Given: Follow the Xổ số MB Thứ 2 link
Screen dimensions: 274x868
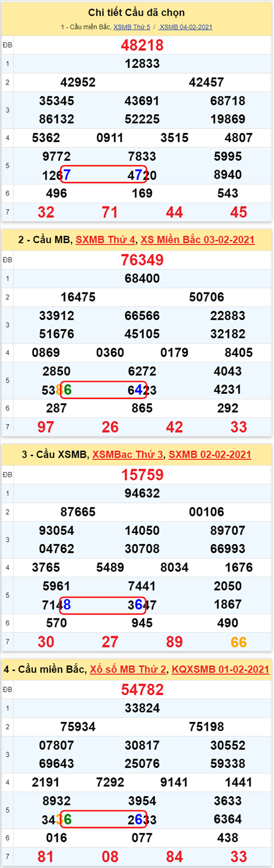Looking at the screenshot, I should tap(128, 668).
